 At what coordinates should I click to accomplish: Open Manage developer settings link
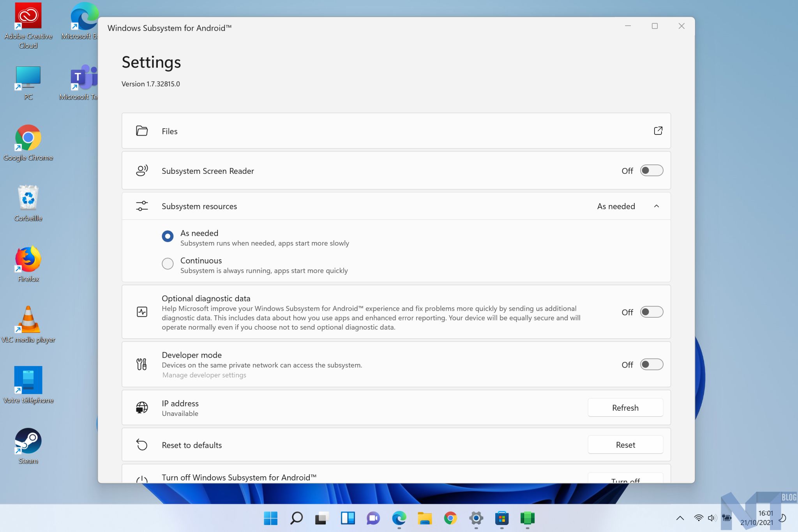204,375
